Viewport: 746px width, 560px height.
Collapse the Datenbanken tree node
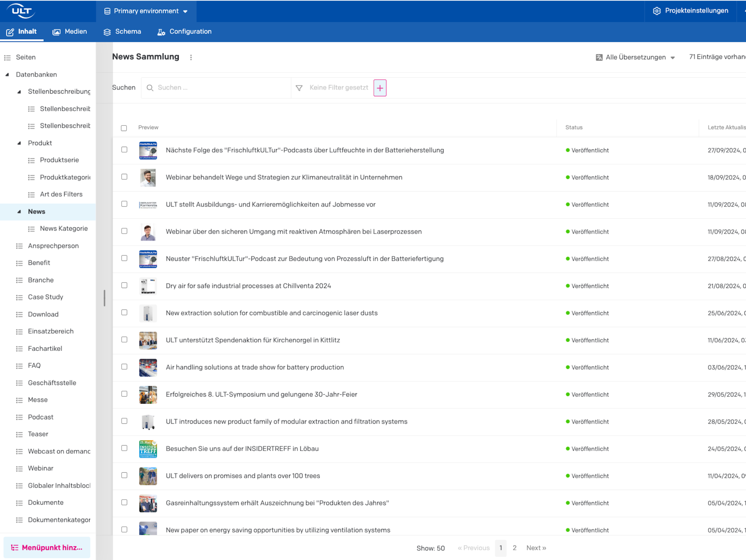coord(7,75)
